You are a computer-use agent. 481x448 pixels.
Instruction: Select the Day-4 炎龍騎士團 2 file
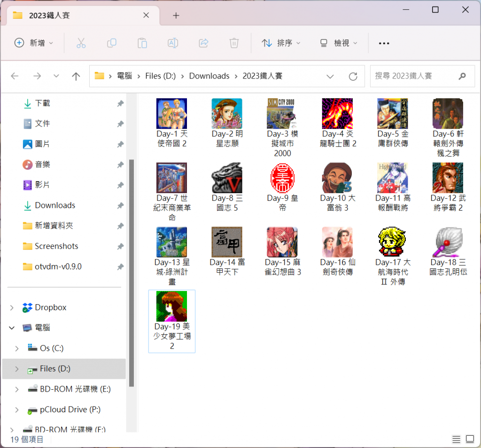[337, 123]
